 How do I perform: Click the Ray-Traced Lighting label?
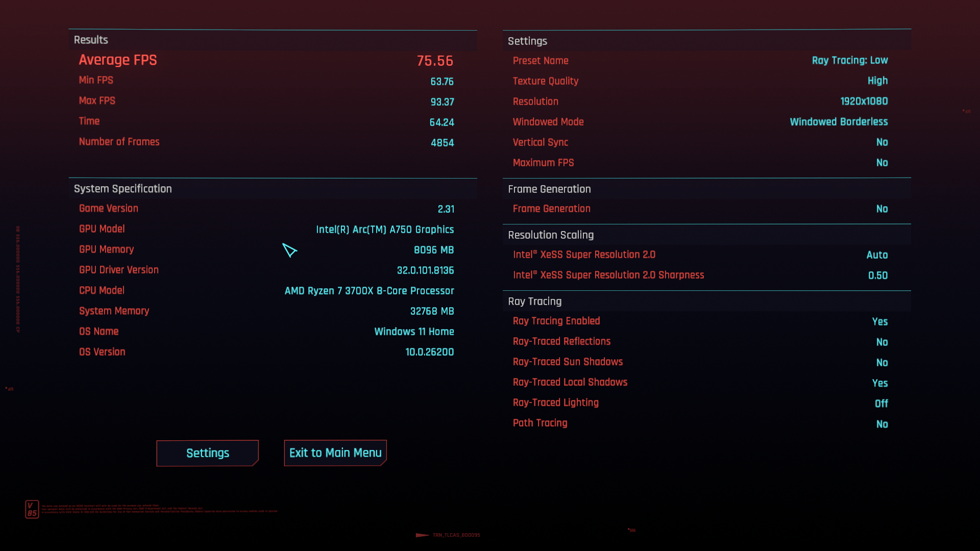pos(556,403)
